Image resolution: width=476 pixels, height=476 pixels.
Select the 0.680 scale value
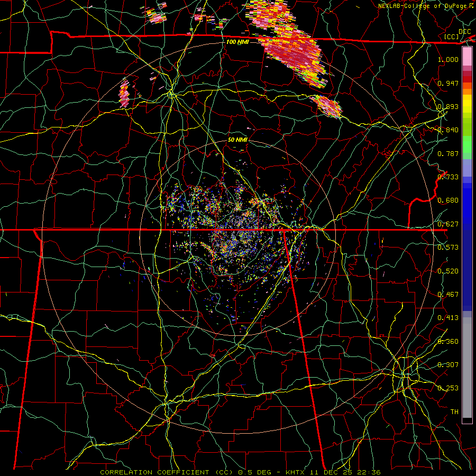448,200
